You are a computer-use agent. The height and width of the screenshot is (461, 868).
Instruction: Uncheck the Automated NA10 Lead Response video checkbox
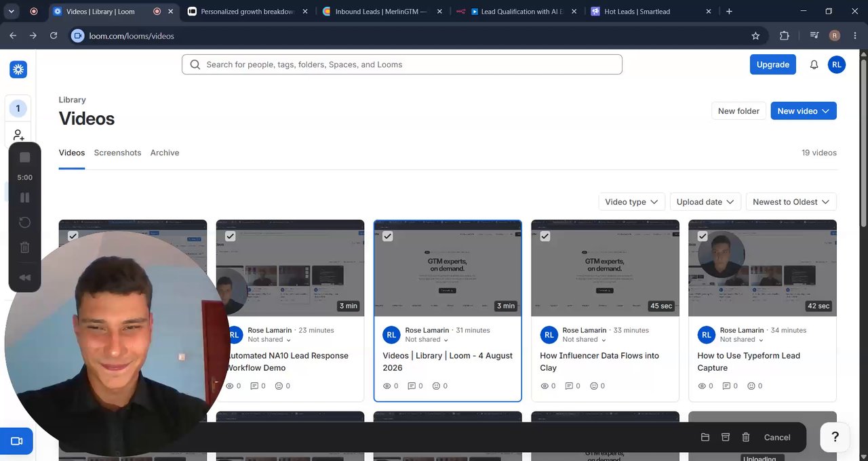[231, 236]
